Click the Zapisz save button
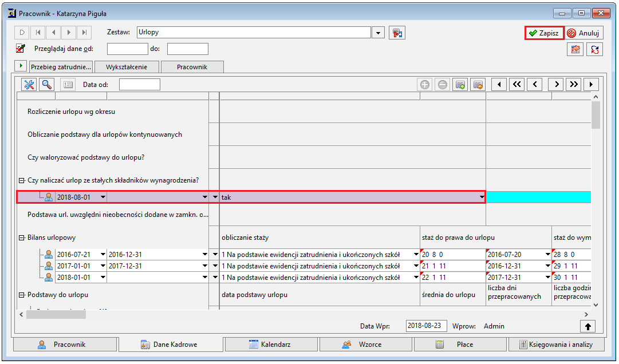 544,33
